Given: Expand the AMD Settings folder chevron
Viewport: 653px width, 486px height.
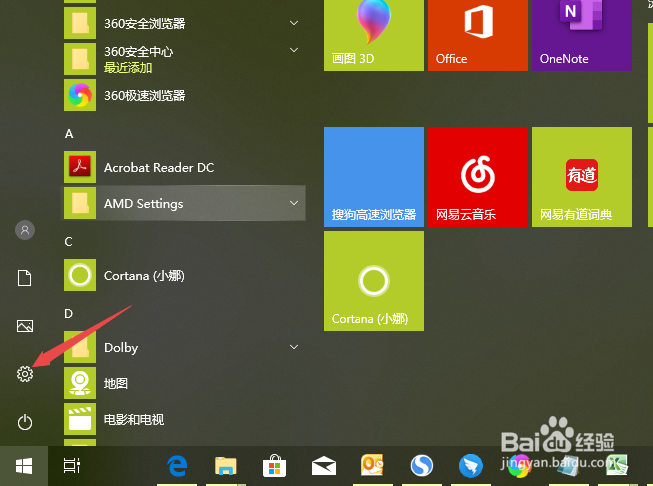Looking at the screenshot, I should tap(294, 203).
